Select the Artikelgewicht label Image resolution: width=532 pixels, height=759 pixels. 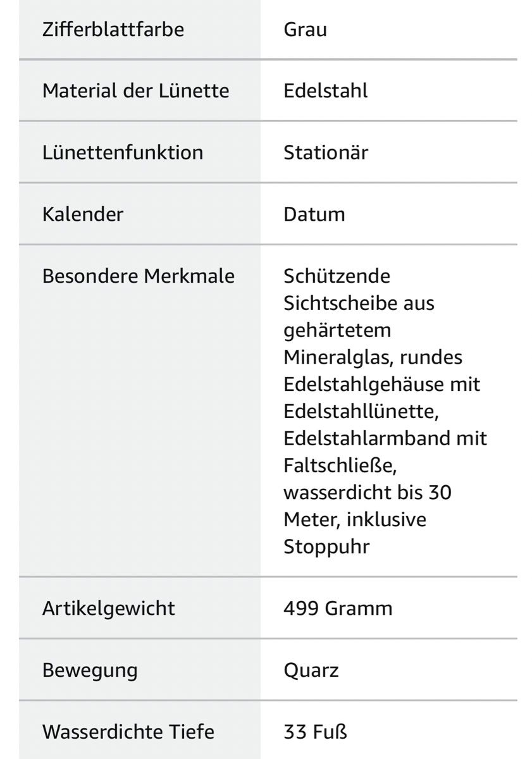(109, 608)
